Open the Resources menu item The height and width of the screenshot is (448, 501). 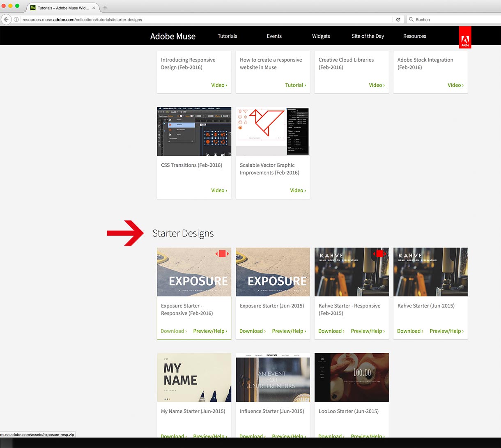(415, 36)
